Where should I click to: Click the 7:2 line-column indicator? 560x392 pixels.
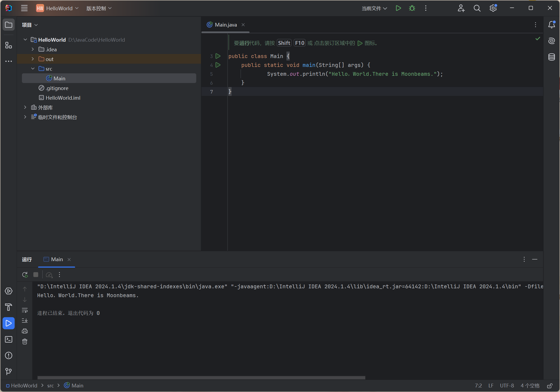[478, 386]
